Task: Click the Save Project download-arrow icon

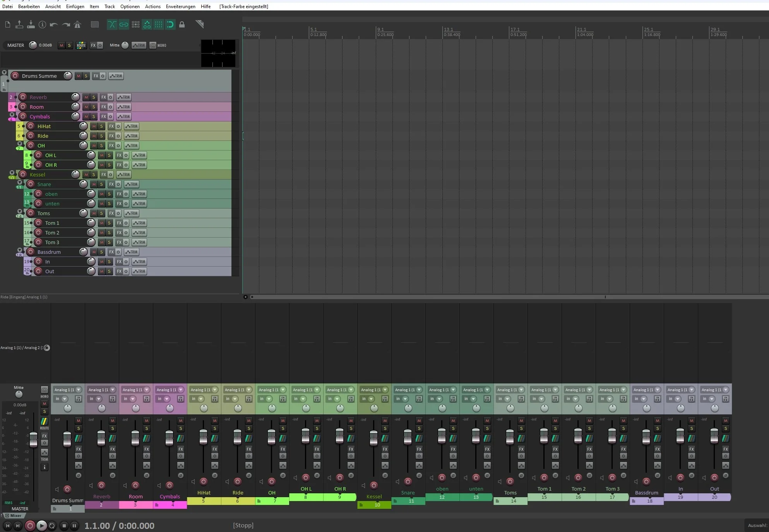Action: [31, 25]
